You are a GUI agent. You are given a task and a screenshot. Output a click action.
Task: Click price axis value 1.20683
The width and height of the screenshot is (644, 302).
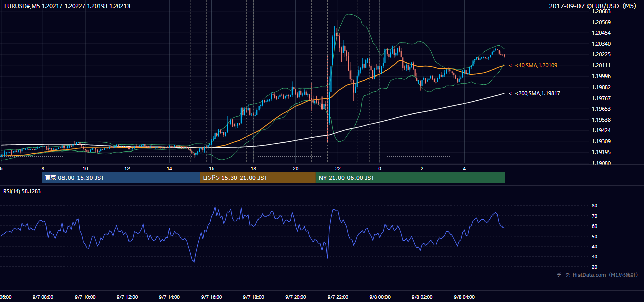tap(602, 11)
